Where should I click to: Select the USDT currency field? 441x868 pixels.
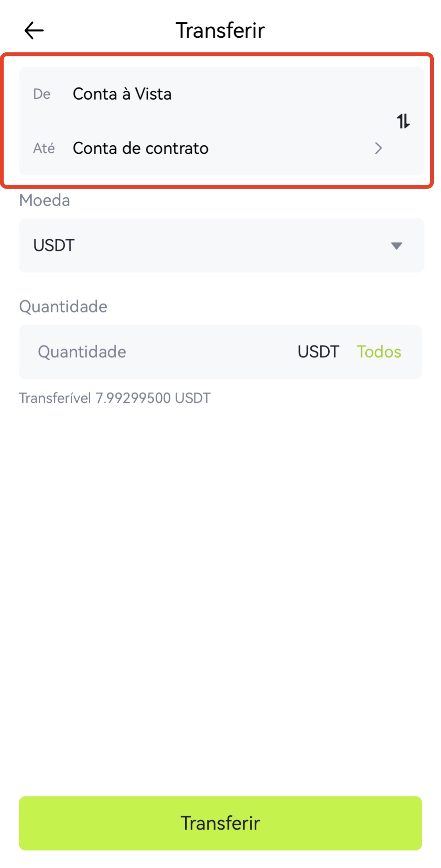(x=221, y=245)
